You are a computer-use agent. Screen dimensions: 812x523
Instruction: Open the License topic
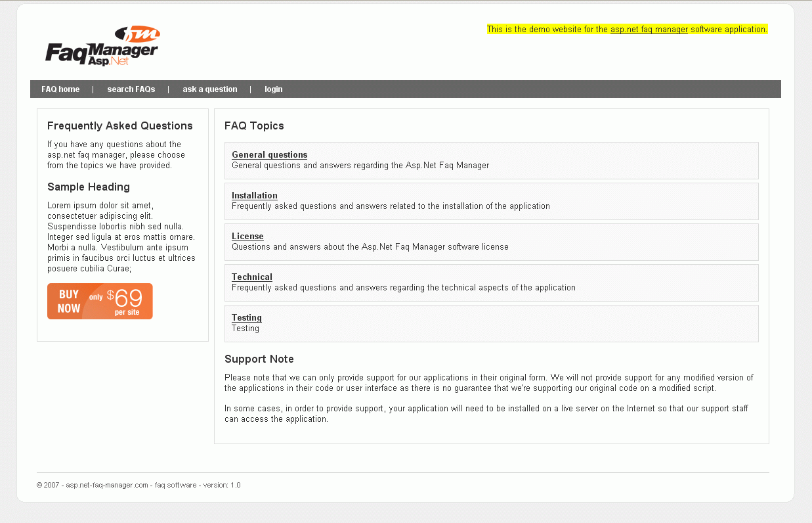click(247, 237)
